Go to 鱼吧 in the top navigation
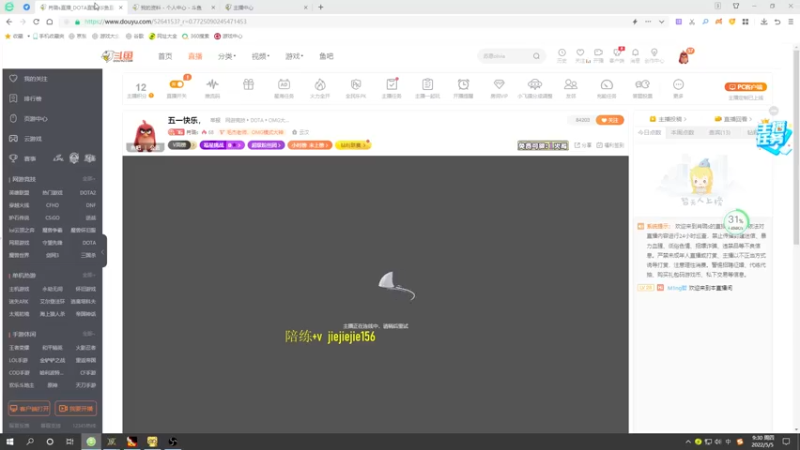800x450 pixels. (x=326, y=56)
